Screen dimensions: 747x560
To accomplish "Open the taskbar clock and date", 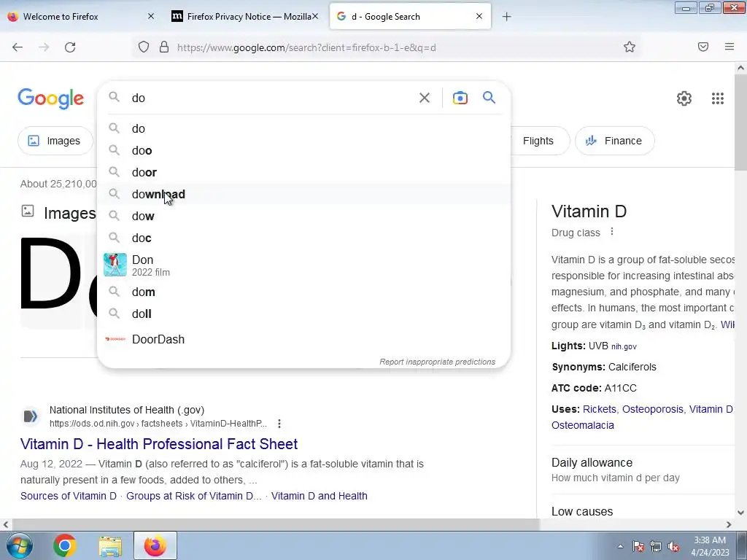I will click(x=711, y=546).
